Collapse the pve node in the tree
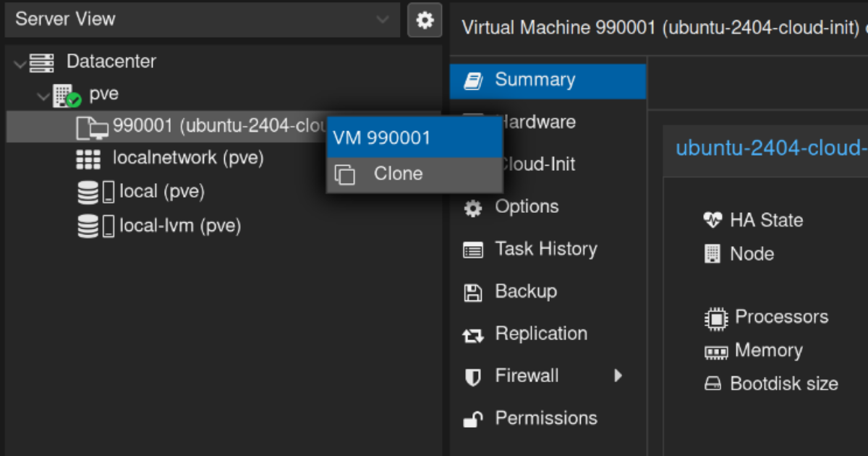868x456 pixels. click(x=42, y=95)
